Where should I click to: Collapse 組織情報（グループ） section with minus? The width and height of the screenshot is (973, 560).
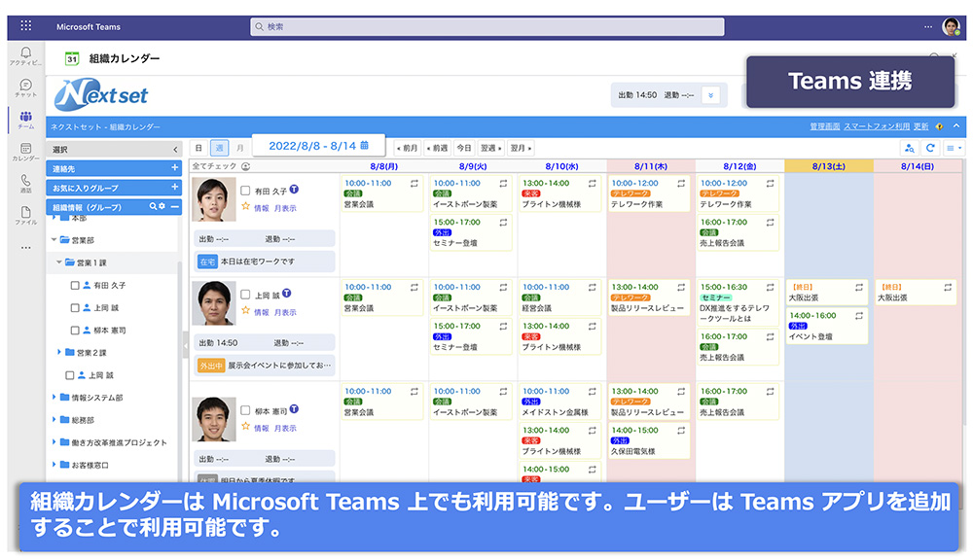click(174, 206)
